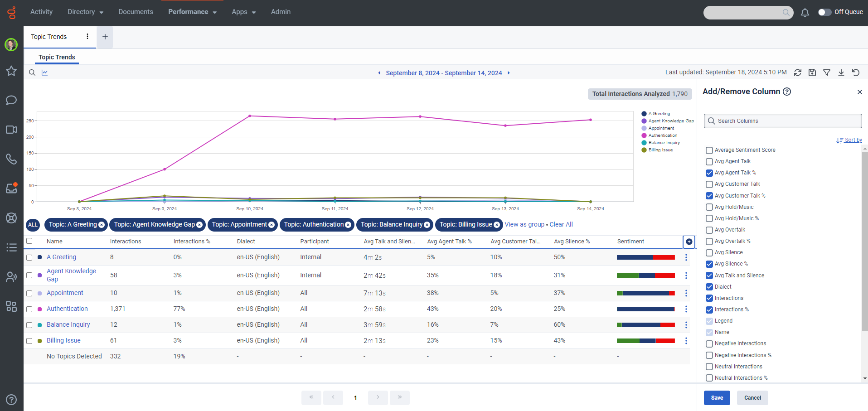Enable the Avg Customer Talk checkbox
868x411 pixels.
pyautogui.click(x=709, y=184)
